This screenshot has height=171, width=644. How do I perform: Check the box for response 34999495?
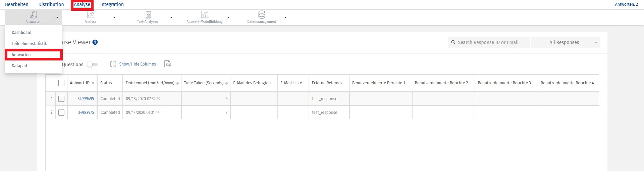pos(61,99)
